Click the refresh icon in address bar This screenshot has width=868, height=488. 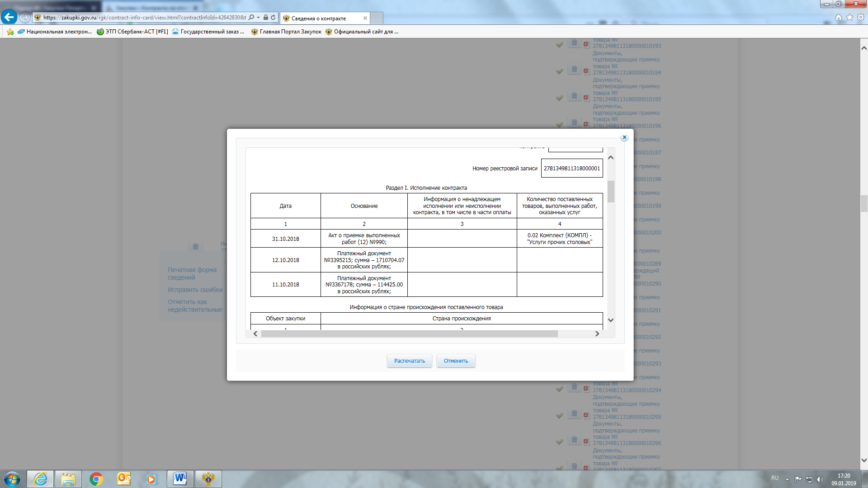pos(273,18)
